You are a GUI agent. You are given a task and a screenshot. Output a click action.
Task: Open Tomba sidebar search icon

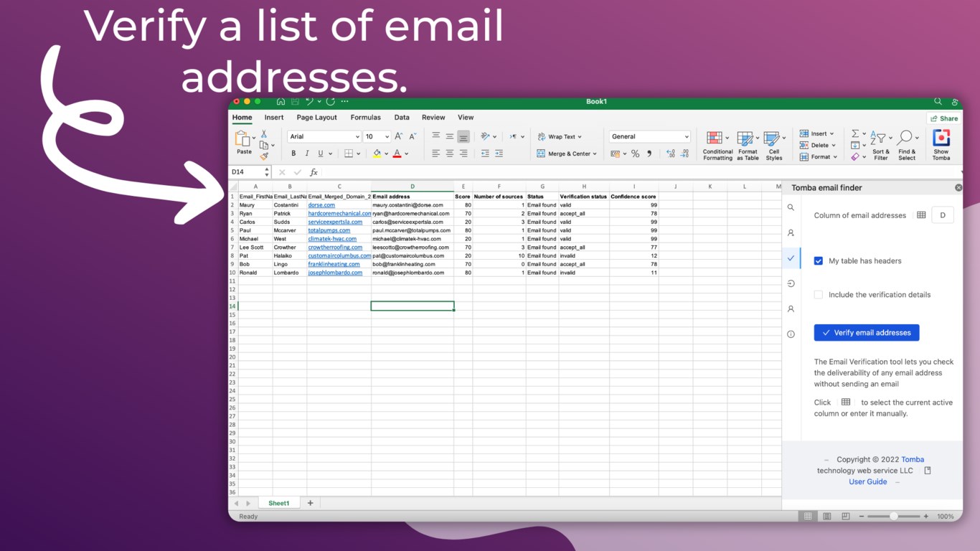[791, 207]
